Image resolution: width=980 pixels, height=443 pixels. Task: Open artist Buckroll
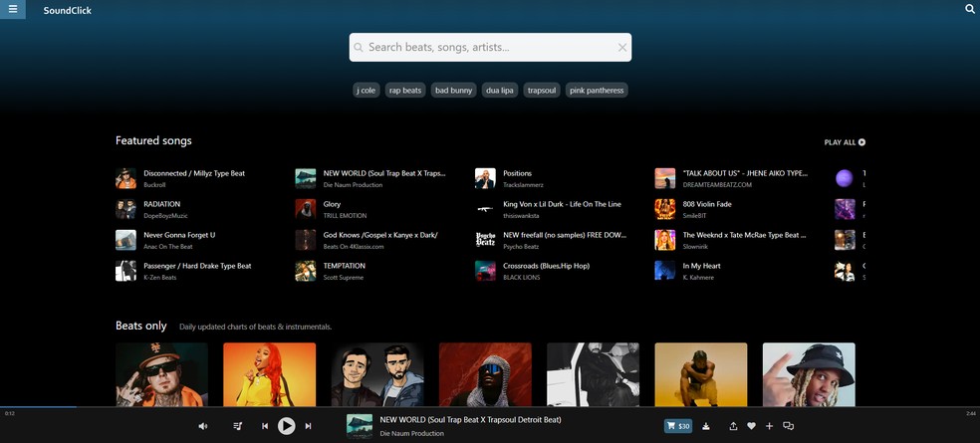[155, 185]
